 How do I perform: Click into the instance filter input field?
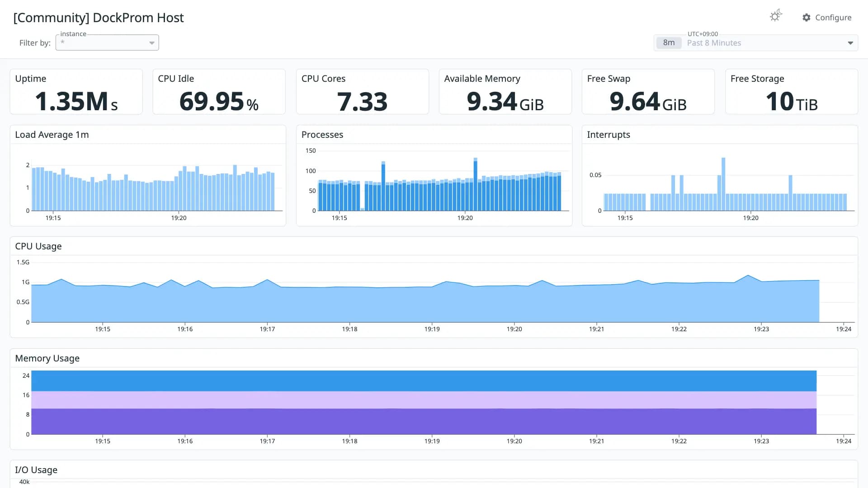[x=107, y=42]
